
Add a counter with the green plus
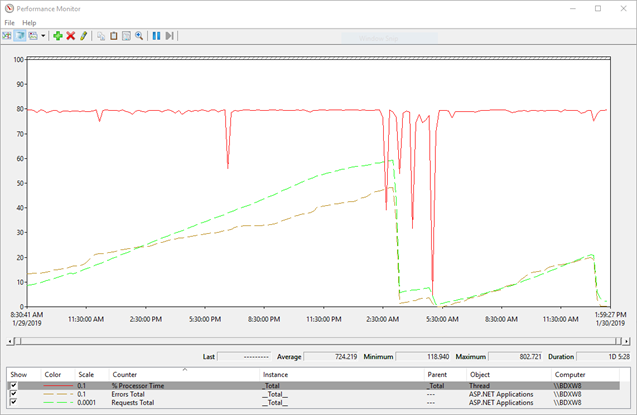58,36
